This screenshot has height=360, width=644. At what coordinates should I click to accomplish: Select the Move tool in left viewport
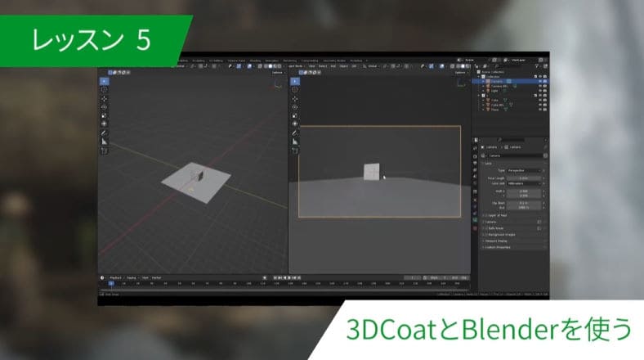tap(105, 98)
